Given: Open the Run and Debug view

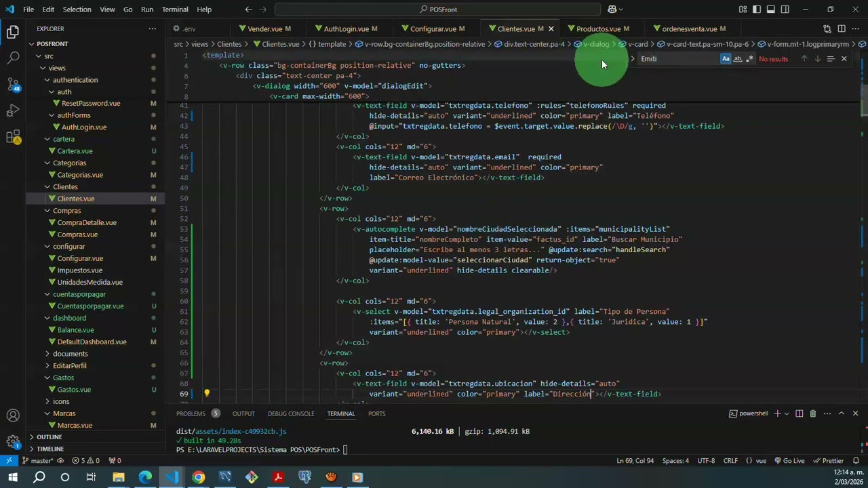Looking at the screenshot, I should tap(13, 110).
